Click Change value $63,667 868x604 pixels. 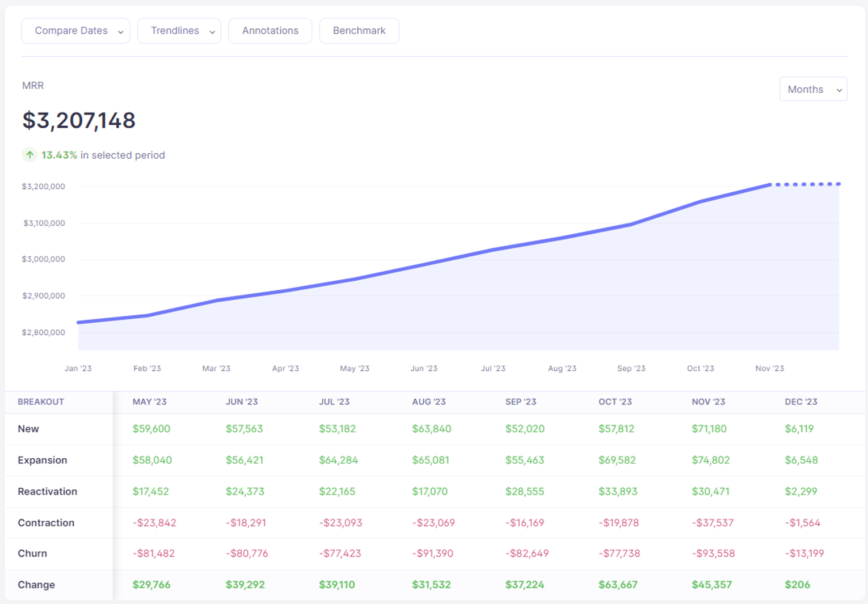[x=618, y=585]
